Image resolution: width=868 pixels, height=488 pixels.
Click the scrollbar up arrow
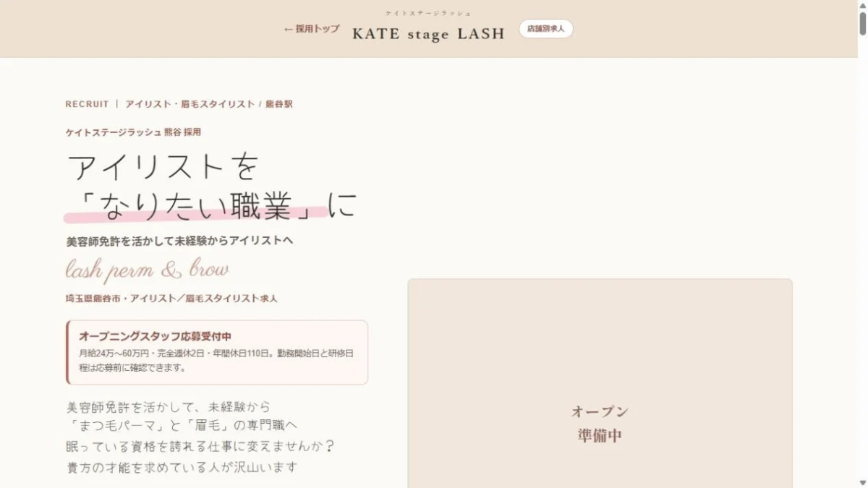pyautogui.click(x=862, y=5)
